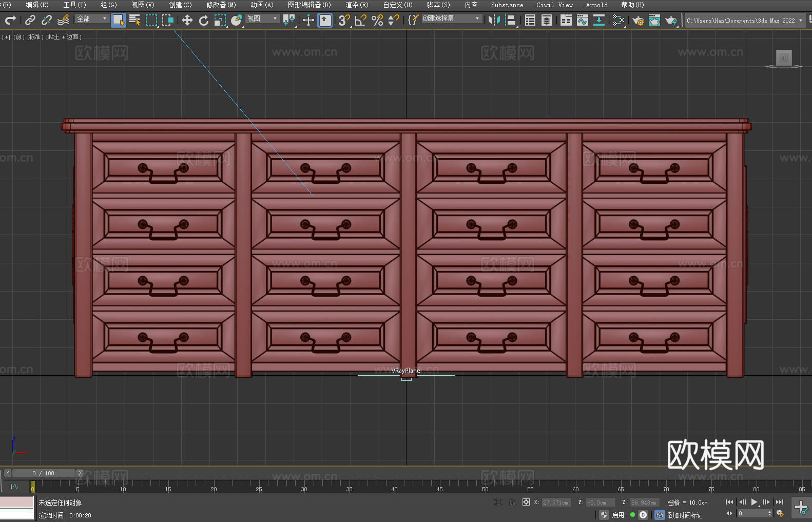This screenshot has width=812, height=522.
Task: Click the Redo arrow icon
Action: [10, 20]
